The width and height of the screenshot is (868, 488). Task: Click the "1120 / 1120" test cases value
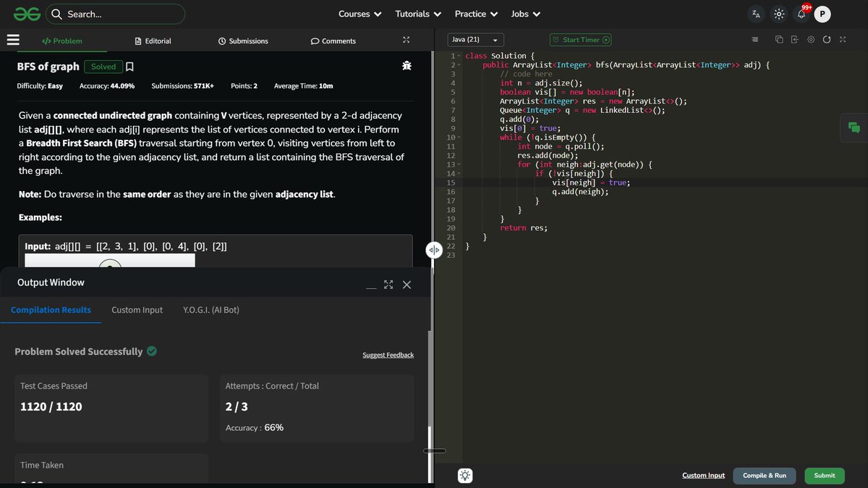(51, 407)
